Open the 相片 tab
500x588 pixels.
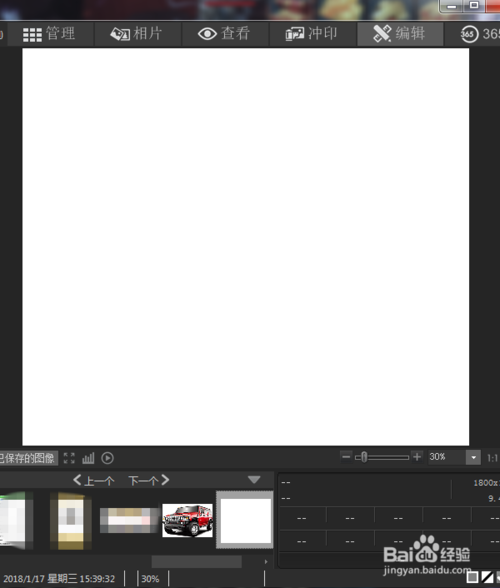tap(137, 34)
